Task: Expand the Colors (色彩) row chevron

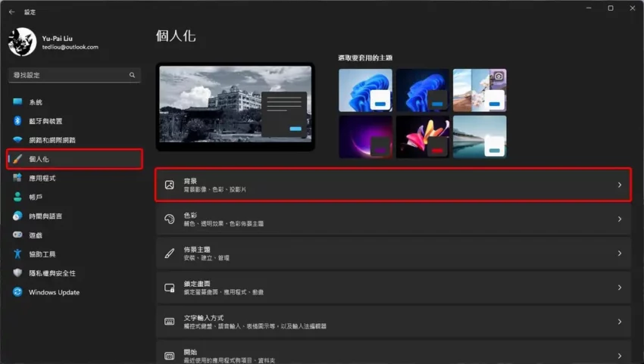Action: point(619,219)
